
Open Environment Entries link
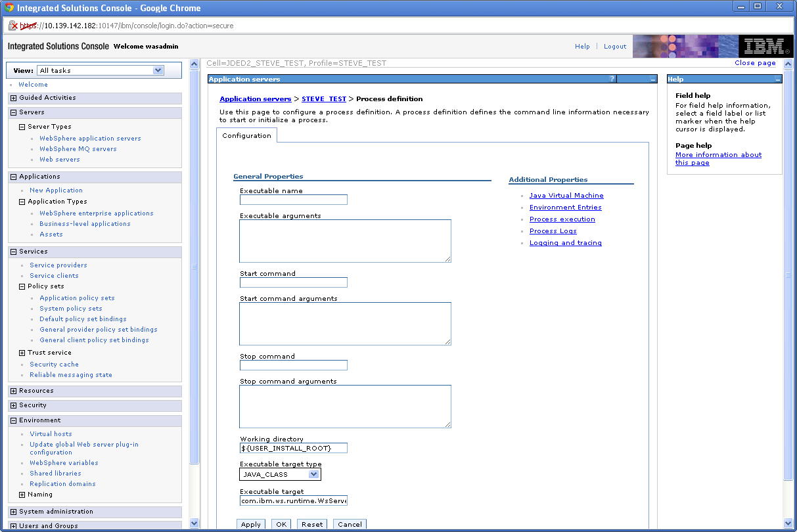pyautogui.click(x=565, y=208)
